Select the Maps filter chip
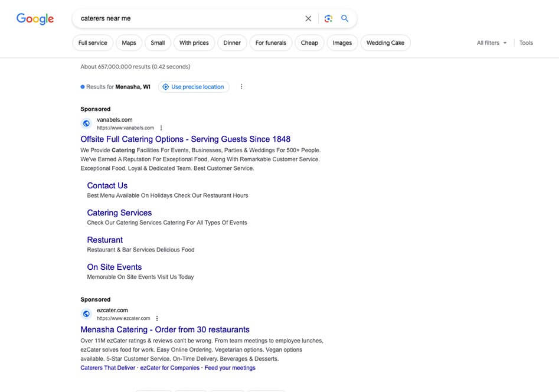 [129, 43]
